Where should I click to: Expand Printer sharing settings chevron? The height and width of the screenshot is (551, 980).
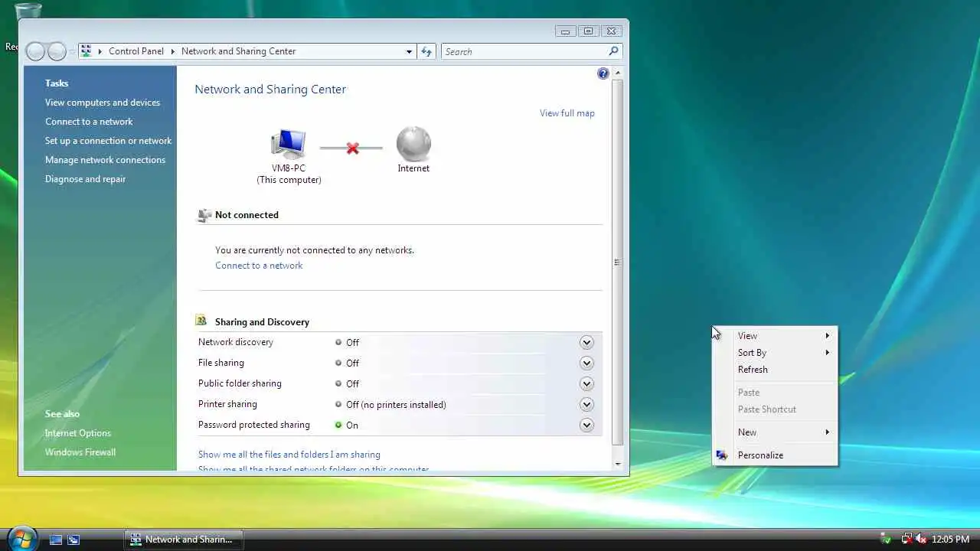(586, 405)
